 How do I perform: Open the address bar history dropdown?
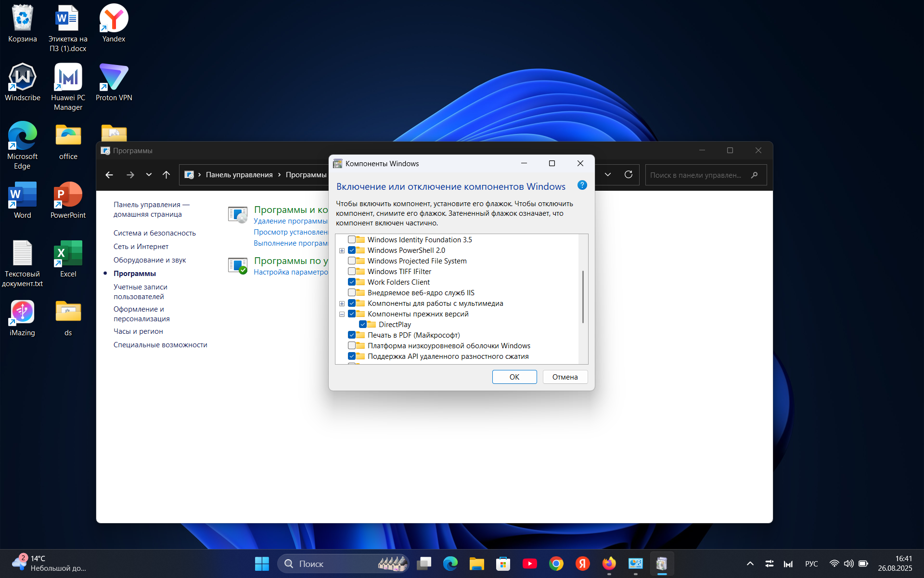point(608,175)
